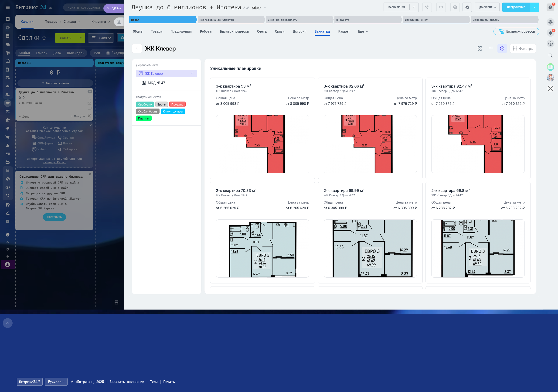Screen dimensions: 558x392
Task: Toggle the Продано status filter
Action: [x=177, y=105]
